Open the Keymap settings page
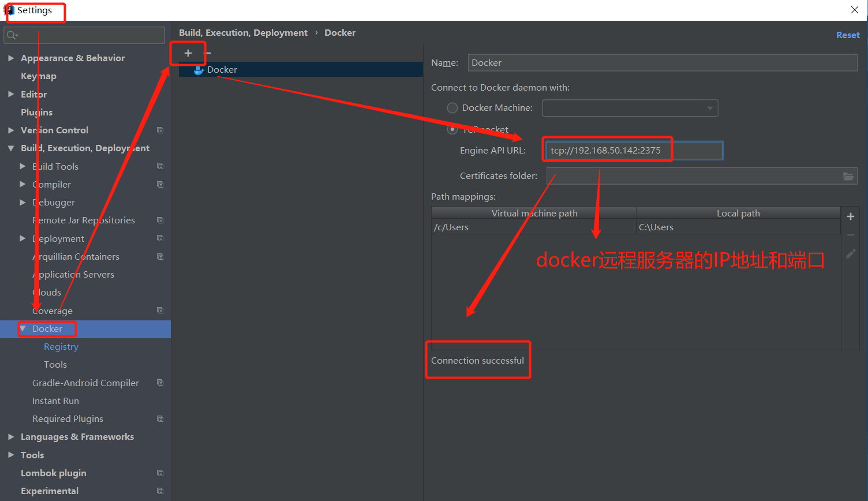 pyautogui.click(x=38, y=76)
